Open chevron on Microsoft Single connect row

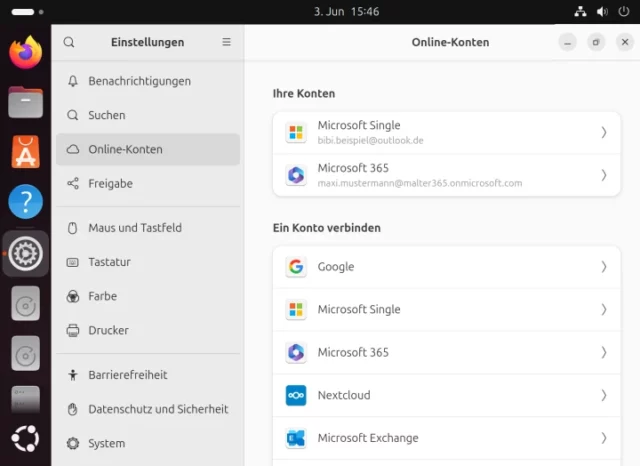pyautogui.click(x=604, y=310)
